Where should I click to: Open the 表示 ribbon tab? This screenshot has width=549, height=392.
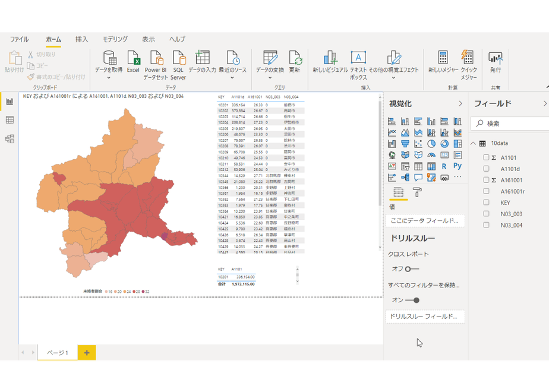149,39
